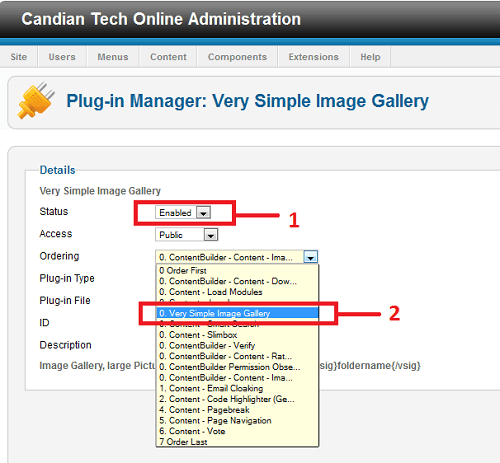Open the Menus menu

(113, 57)
